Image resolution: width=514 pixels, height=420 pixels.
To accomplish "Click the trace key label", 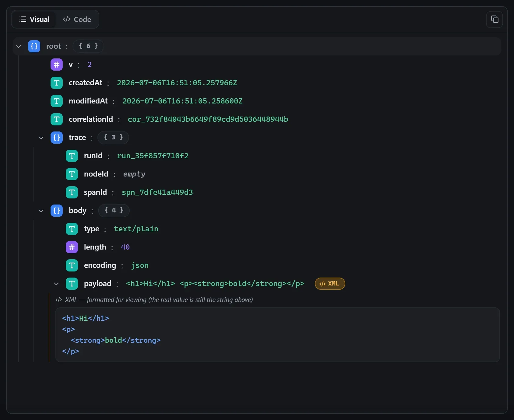I will (x=77, y=138).
